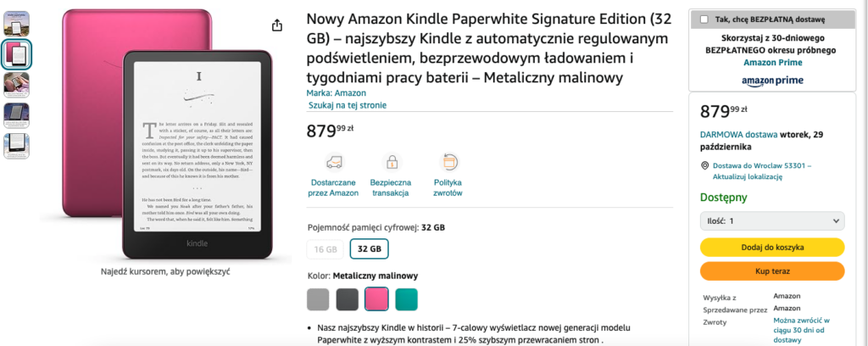The height and width of the screenshot is (346, 868).
Task: Choose the light gray color swatch
Action: [x=318, y=299]
